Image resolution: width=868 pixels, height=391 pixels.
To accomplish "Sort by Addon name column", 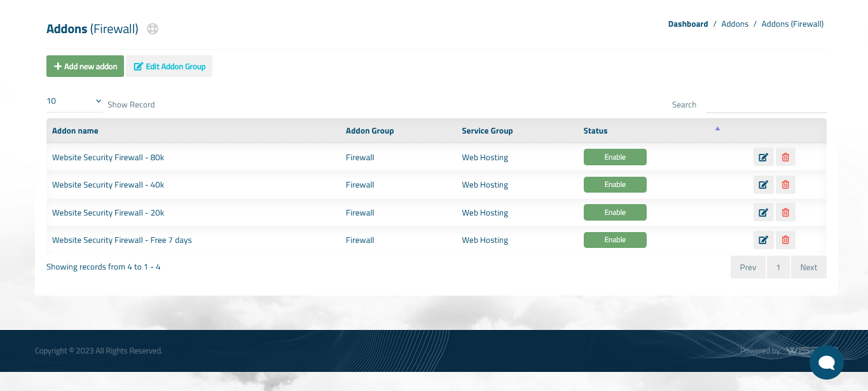I will [75, 131].
